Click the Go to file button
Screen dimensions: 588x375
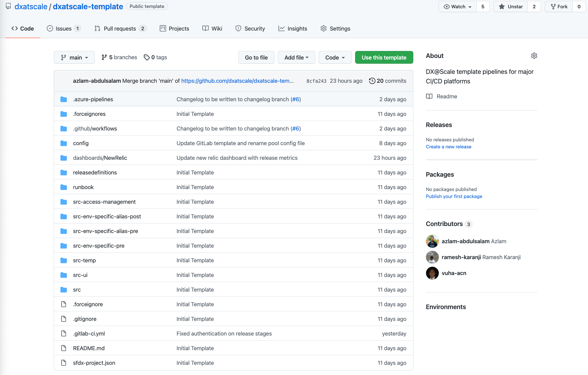click(256, 57)
